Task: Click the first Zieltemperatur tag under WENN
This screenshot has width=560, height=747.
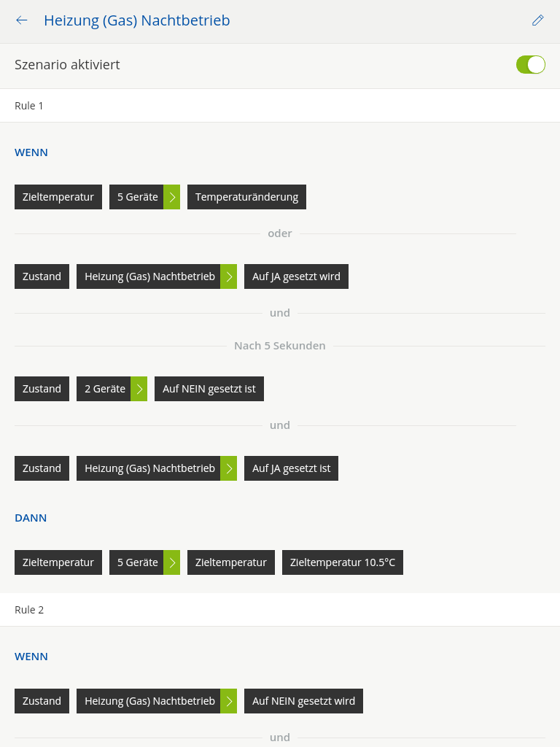Action: tap(58, 197)
